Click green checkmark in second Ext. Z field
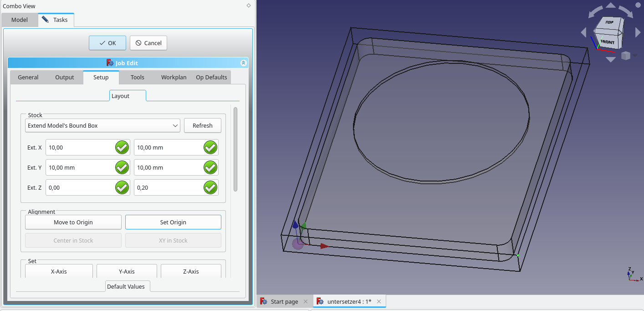The width and height of the screenshot is (644, 311). (210, 188)
